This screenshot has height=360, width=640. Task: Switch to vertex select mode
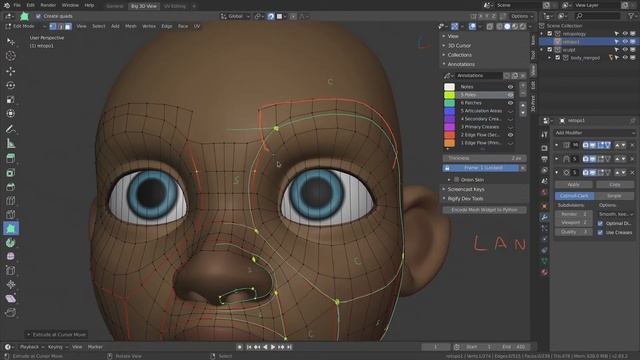(x=53, y=26)
